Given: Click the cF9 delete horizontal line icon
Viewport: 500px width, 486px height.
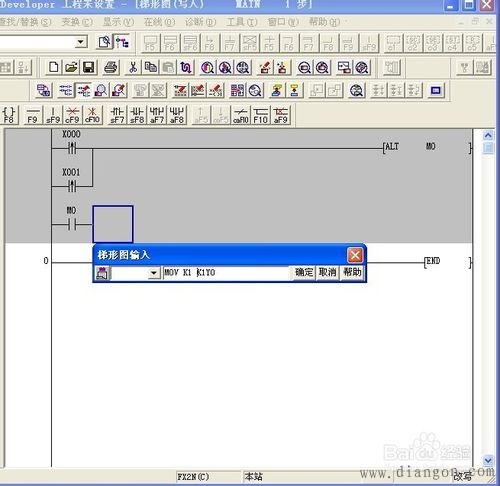Looking at the screenshot, I should (x=72, y=115).
